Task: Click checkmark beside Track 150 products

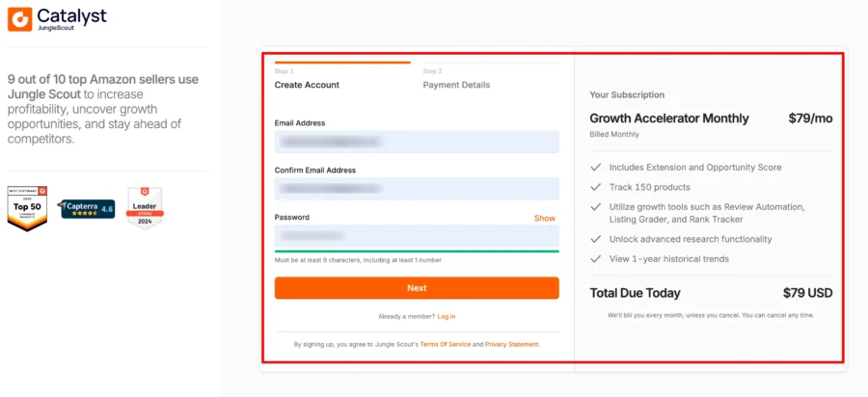Action: pos(596,187)
